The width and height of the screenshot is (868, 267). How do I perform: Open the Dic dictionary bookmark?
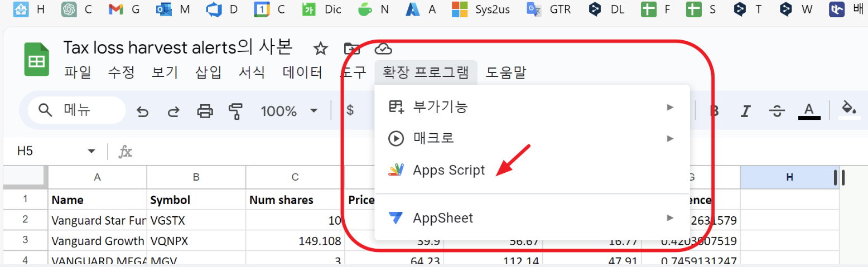(x=322, y=9)
